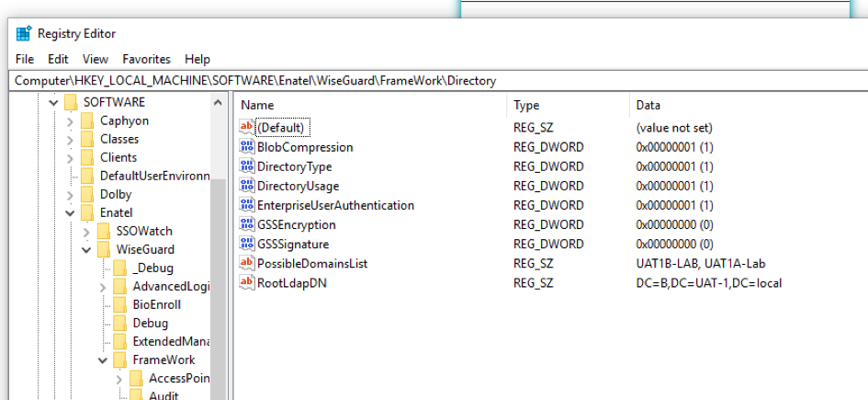This screenshot has width=868, height=400.
Task: Click the DirectoryType DWORD icon
Action: (x=247, y=166)
